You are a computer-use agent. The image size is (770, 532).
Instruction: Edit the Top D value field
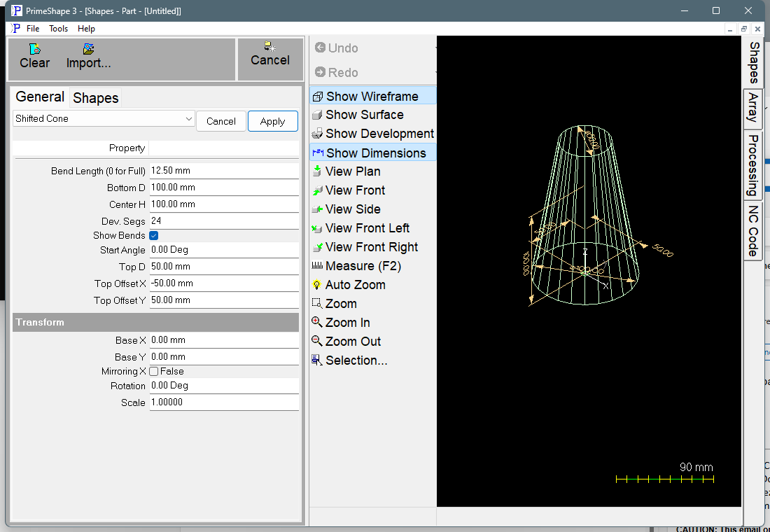224,267
